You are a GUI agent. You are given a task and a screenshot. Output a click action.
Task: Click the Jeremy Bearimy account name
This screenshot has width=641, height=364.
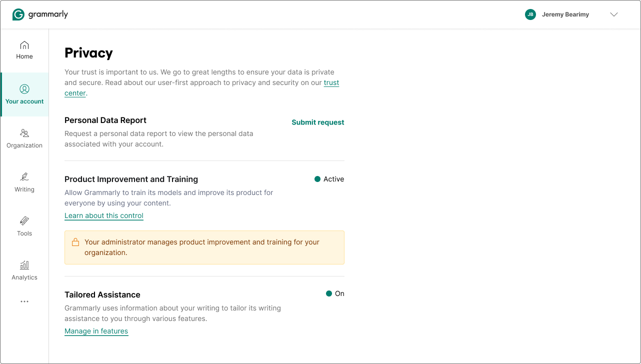pyautogui.click(x=565, y=14)
